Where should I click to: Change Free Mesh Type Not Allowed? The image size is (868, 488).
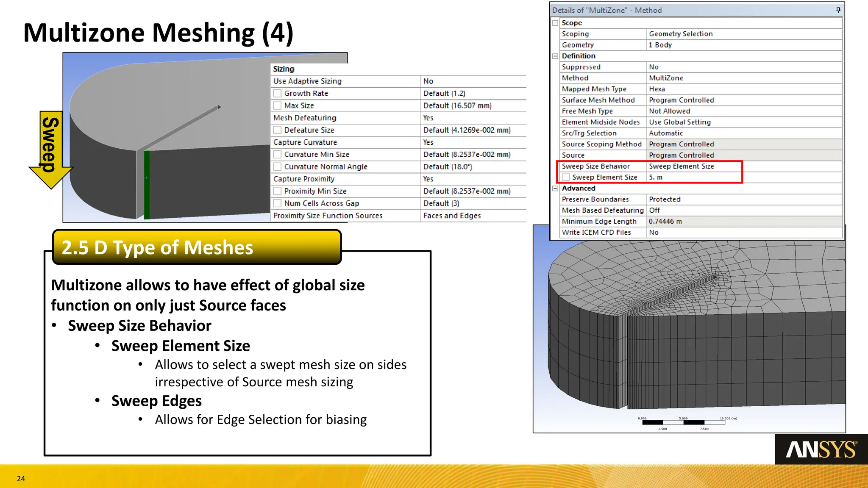tap(744, 111)
